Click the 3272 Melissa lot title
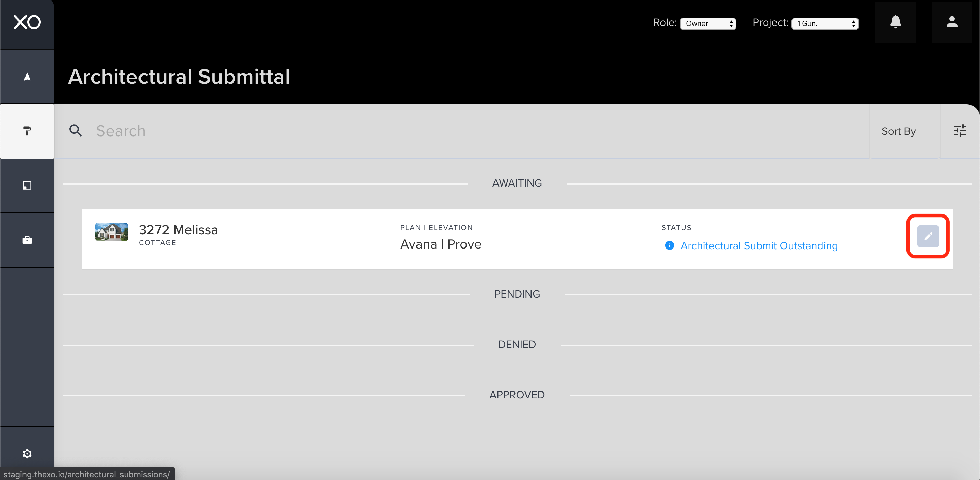980x480 pixels. [178, 229]
